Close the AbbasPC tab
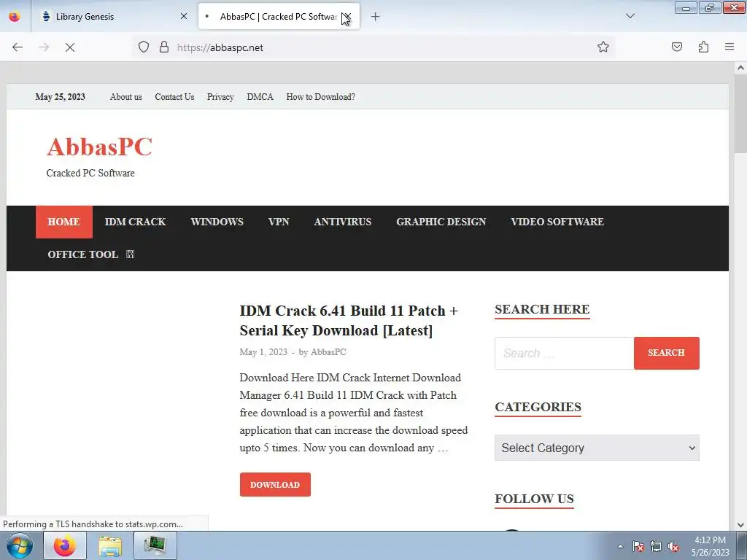The width and height of the screenshot is (747, 560). (x=347, y=17)
